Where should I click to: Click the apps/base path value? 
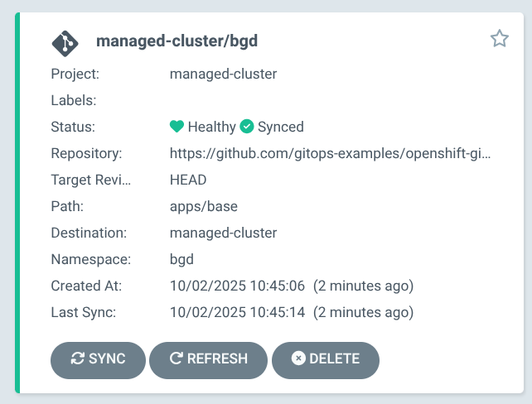tap(205, 206)
